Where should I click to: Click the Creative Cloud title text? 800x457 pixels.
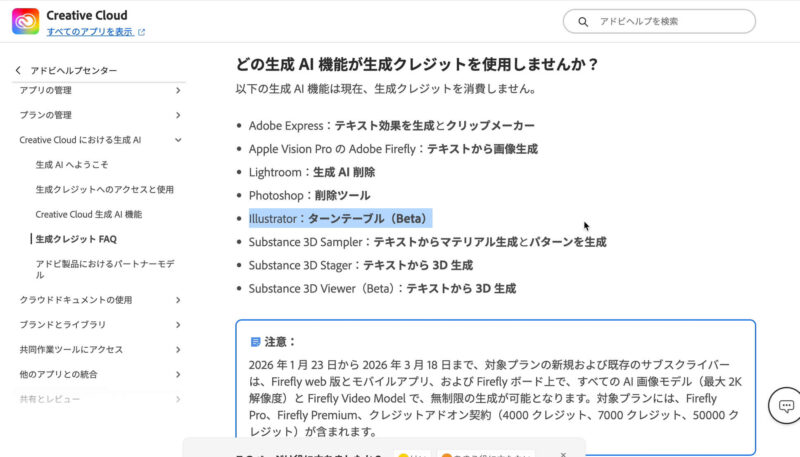87,15
